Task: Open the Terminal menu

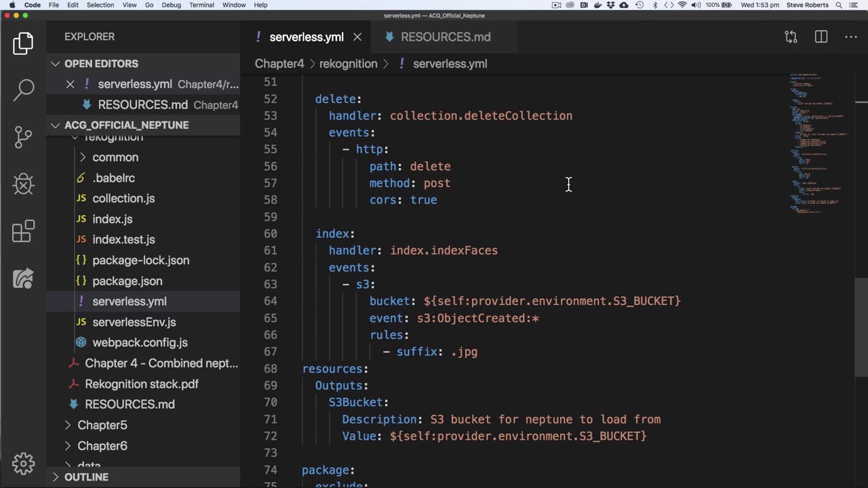Action: coord(201,5)
